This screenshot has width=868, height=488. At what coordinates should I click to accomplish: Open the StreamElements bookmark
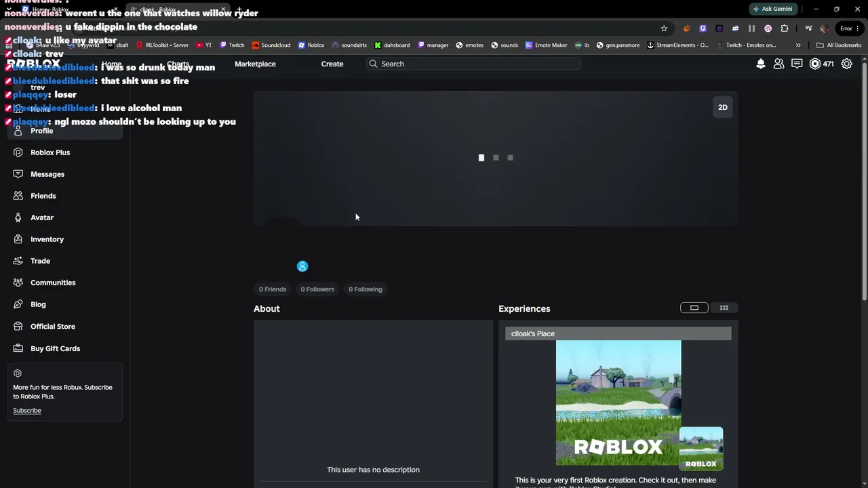677,45
